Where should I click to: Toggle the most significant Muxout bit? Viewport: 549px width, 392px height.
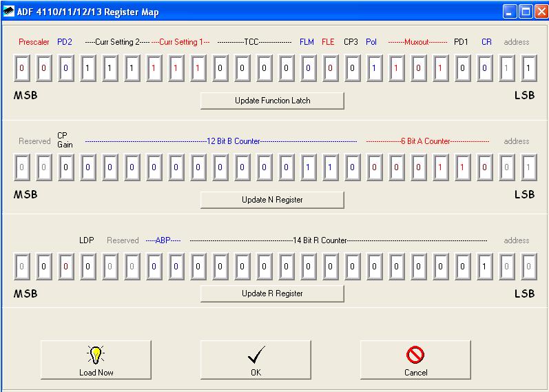[x=396, y=68]
